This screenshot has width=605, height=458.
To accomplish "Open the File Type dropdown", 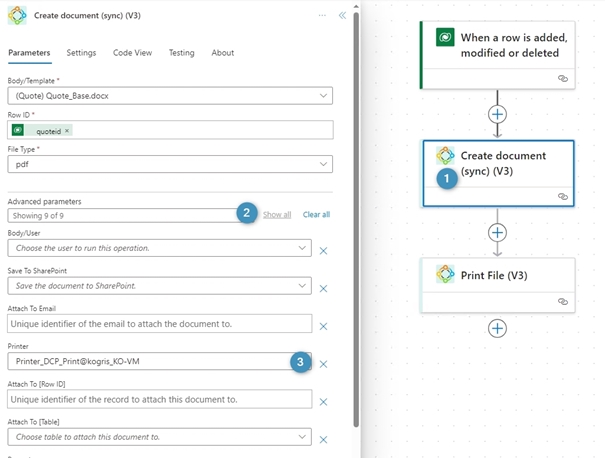I will 170,164.
